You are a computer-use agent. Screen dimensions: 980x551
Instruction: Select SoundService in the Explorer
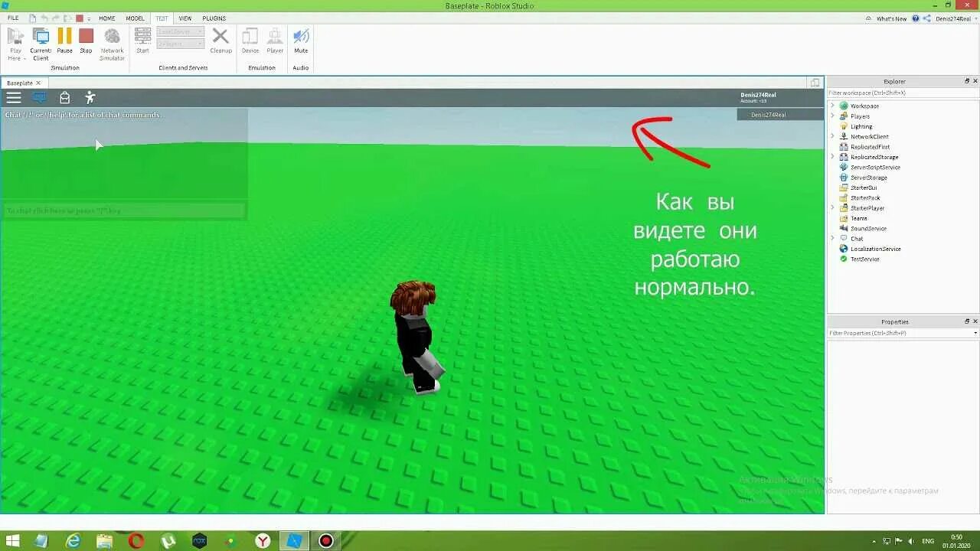coord(868,228)
